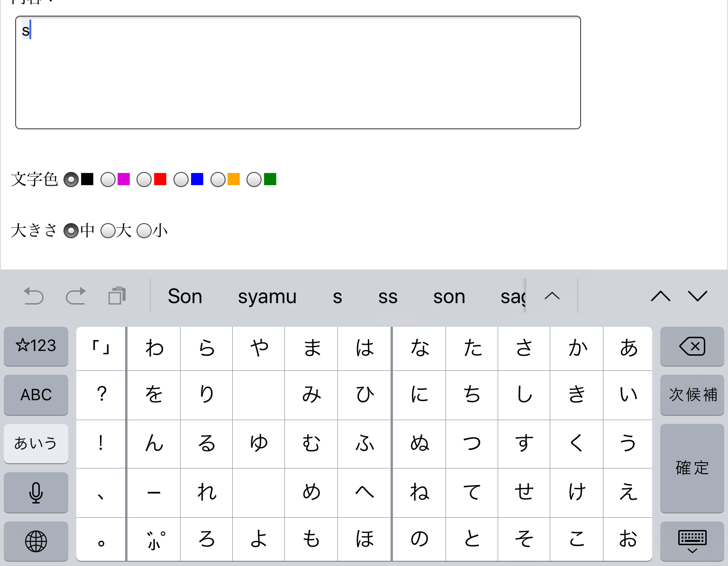The image size is (728, 566).
Task: Select the 小 small size radio button
Action: (x=144, y=231)
